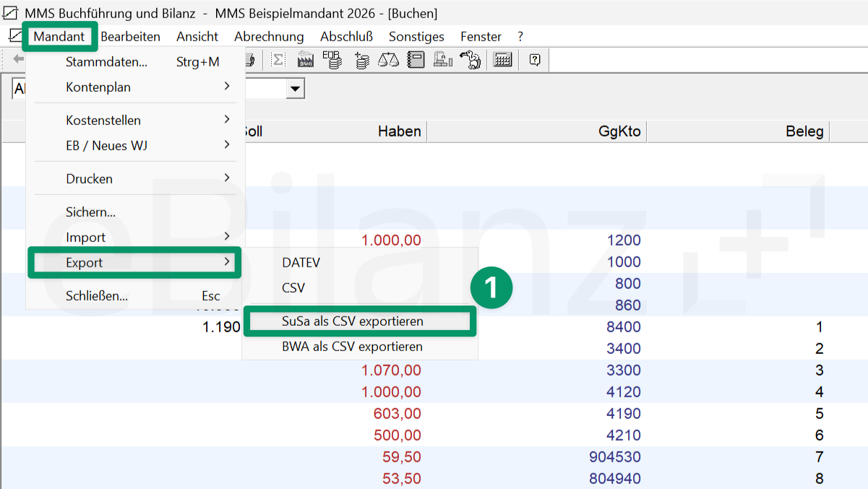Image resolution: width=868 pixels, height=489 pixels.
Task: Click the GgKto value 860
Action: [628, 306]
